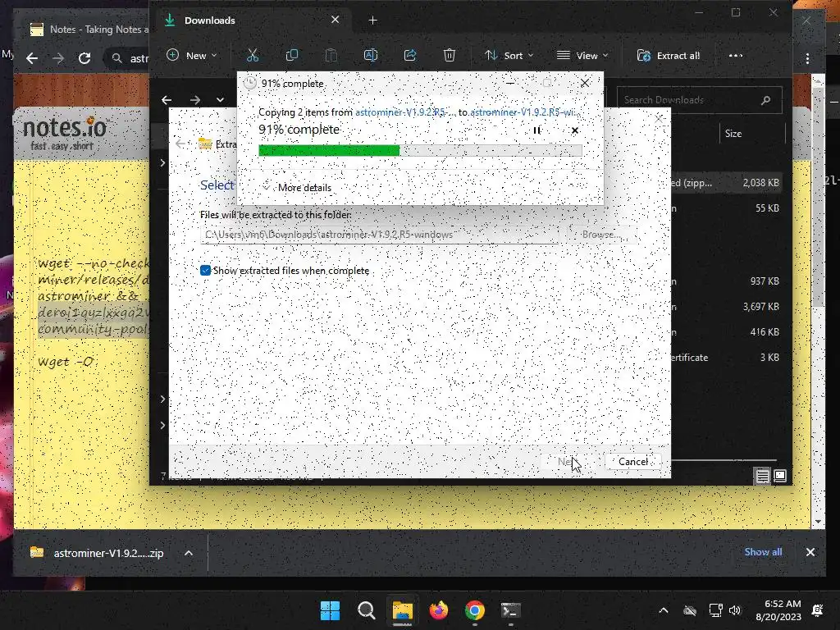This screenshot has height=630, width=840.
Task: Click the Cut scissors icon in Explorer toolbar
Action: tap(253, 55)
